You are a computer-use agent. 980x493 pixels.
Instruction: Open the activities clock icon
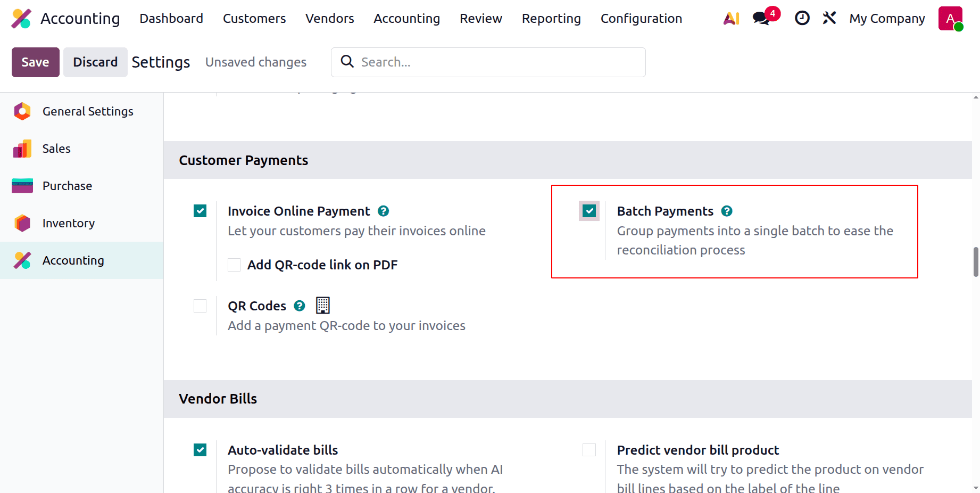(x=802, y=19)
